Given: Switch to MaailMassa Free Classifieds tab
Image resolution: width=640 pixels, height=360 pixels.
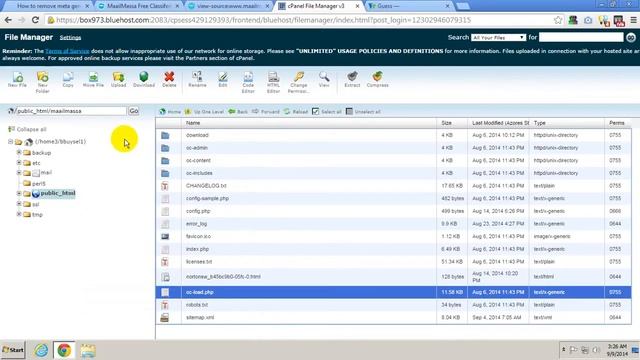Looking at the screenshot, I should [138, 6].
